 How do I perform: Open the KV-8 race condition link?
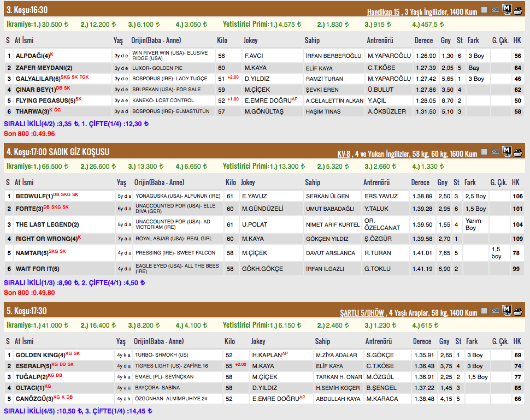tap(343, 154)
